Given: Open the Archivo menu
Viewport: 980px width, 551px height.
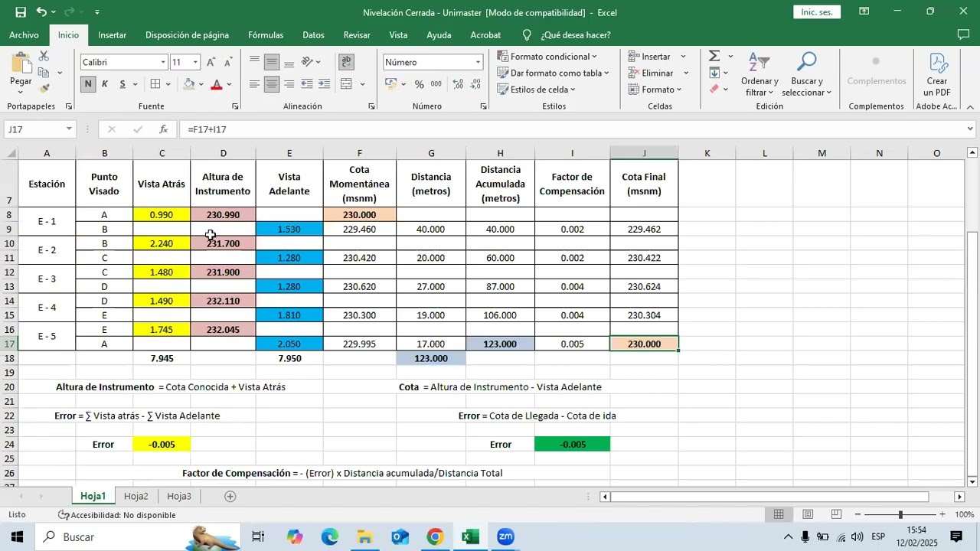Looking at the screenshot, I should [24, 35].
